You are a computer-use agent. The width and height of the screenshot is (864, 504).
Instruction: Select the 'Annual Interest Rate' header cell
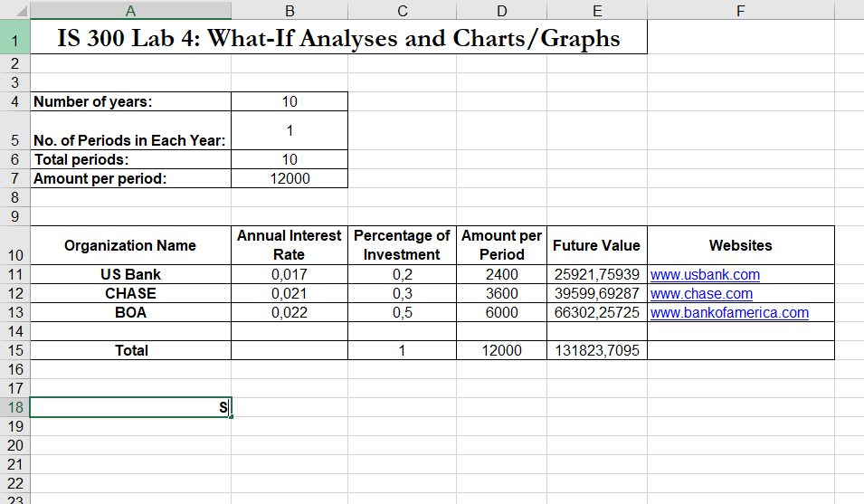tap(290, 245)
